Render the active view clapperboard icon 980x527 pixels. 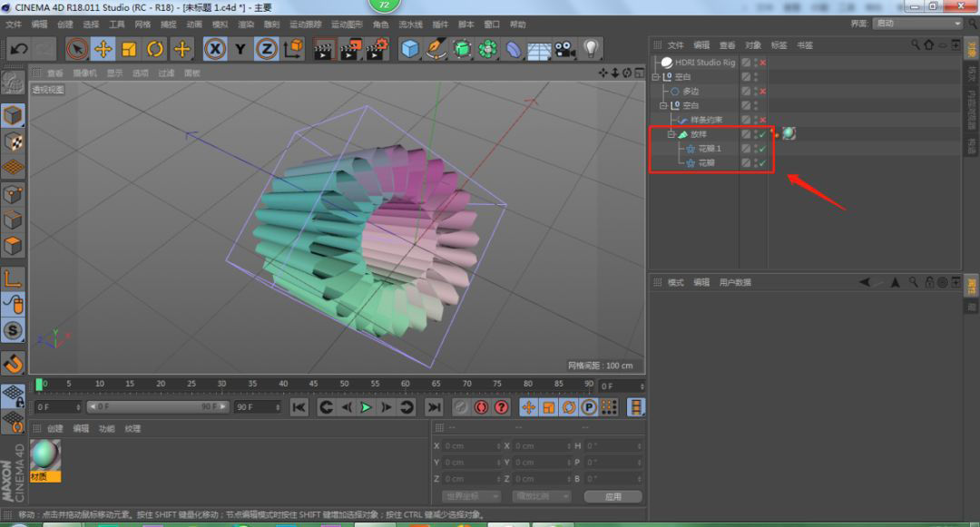point(324,49)
